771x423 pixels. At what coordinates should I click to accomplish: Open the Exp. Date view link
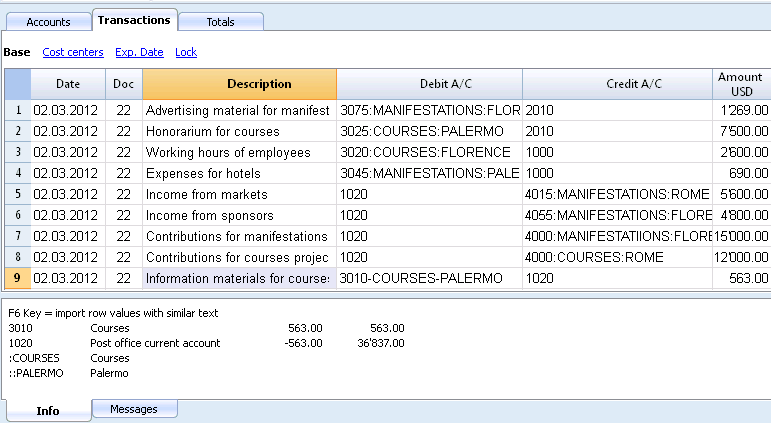coord(139,52)
